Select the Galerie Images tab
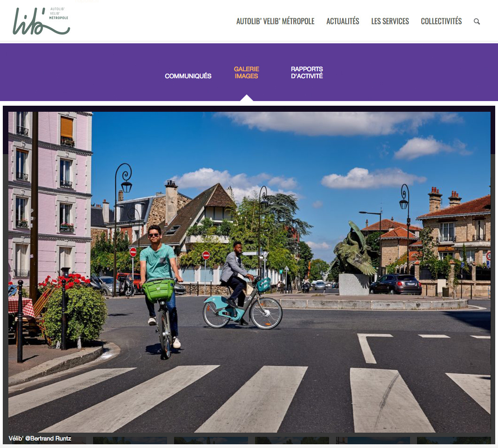This screenshot has height=448, width=498. click(x=246, y=73)
